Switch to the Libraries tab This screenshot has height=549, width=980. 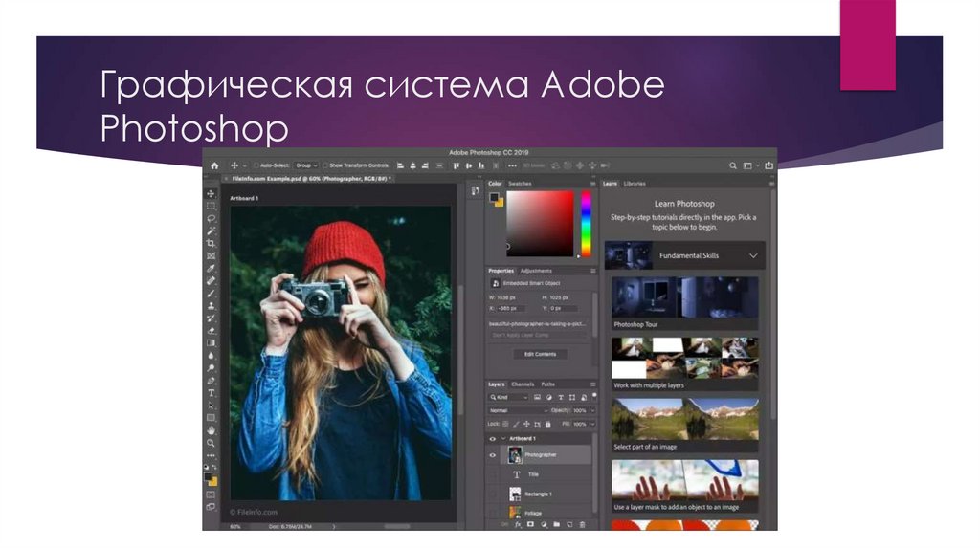click(635, 184)
